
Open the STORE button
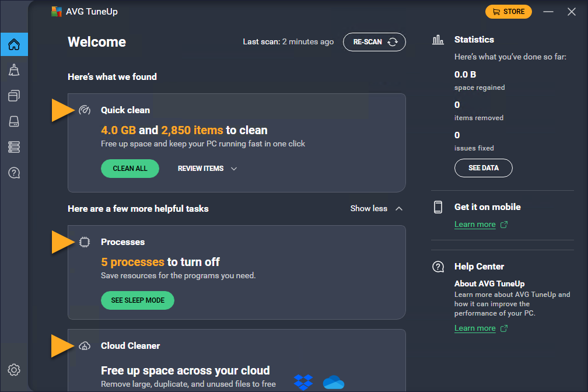(x=509, y=12)
